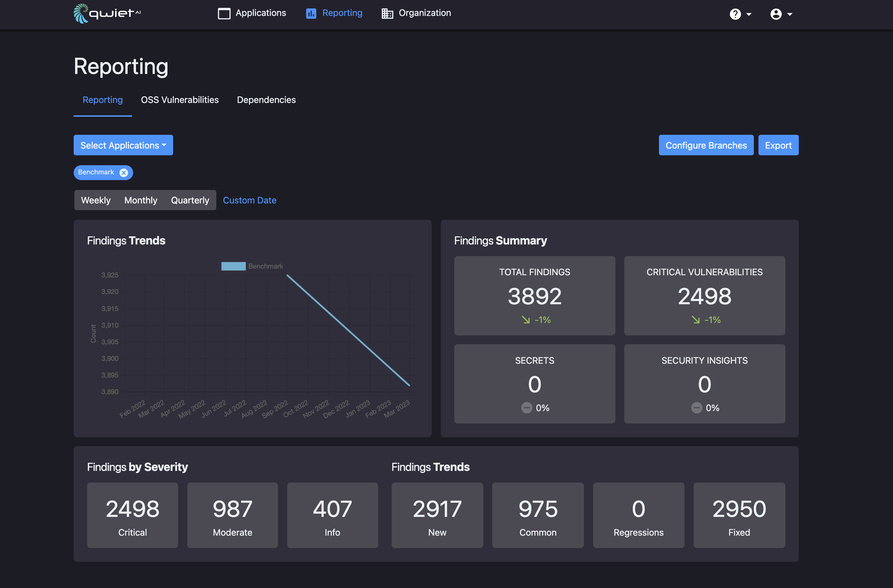Click the Qwiet AI logo
Screen dimensions: 893x588
click(107, 13)
